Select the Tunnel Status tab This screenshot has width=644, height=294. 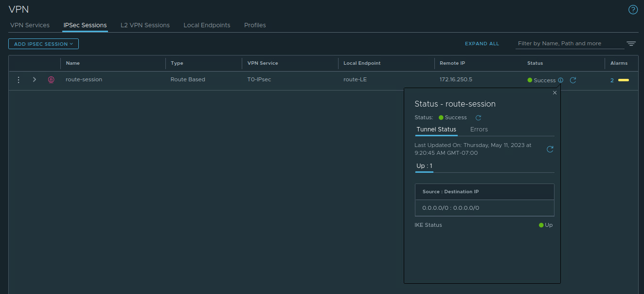tap(436, 129)
